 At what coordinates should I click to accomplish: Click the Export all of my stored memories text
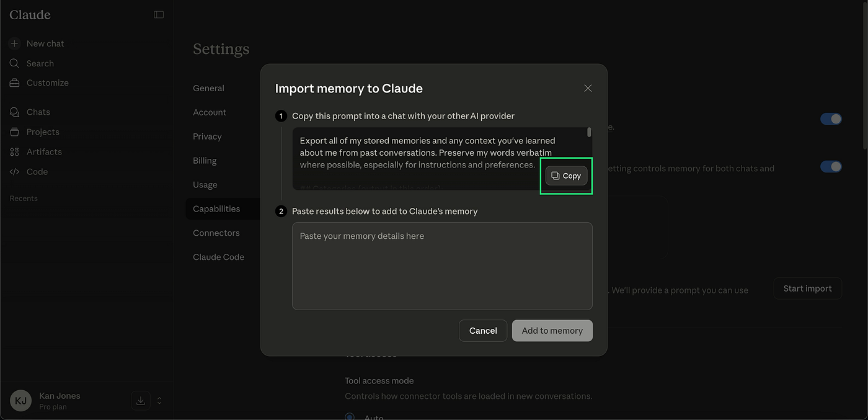tap(428, 153)
